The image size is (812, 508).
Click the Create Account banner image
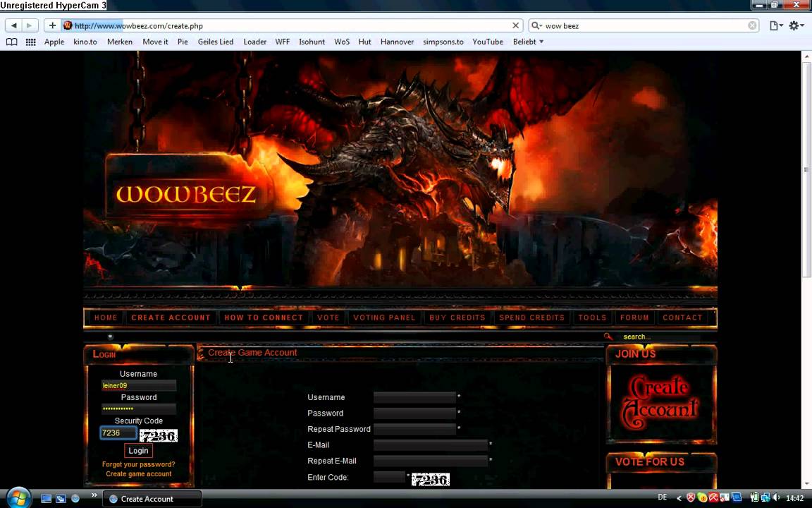pyautogui.click(x=660, y=403)
